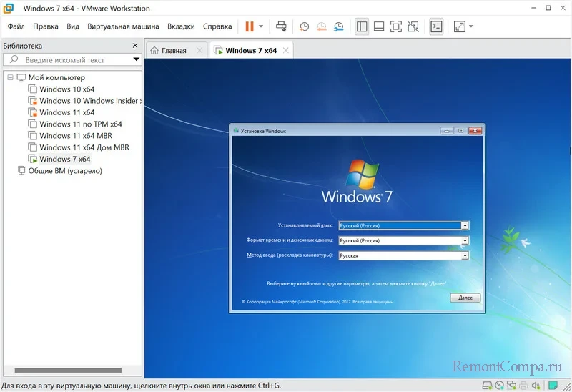Toggle the thumbnail bar view icon
The image size is (572, 392).
coord(379,26)
